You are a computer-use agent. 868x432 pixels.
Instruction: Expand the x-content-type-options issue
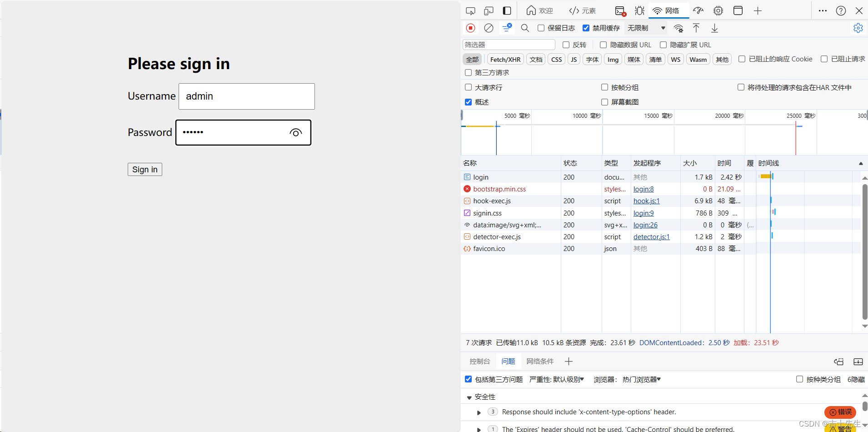[x=479, y=412]
